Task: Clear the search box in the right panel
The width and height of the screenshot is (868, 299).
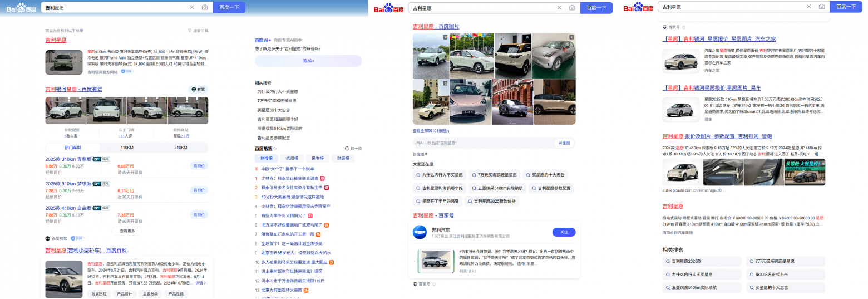Action: (x=810, y=7)
